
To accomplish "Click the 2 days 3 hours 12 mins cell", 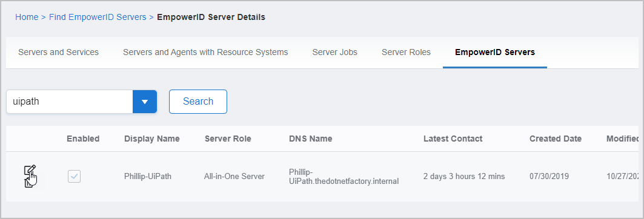I will [464, 177].
